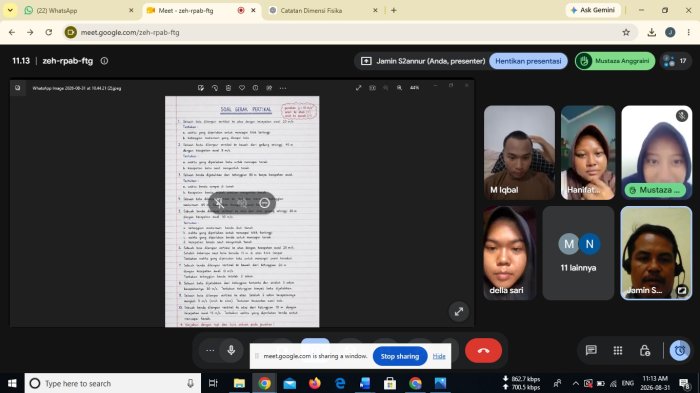Click Hentikan presentasi button
The height and width of the screenshot is (393, 700).
pos(528,61)
